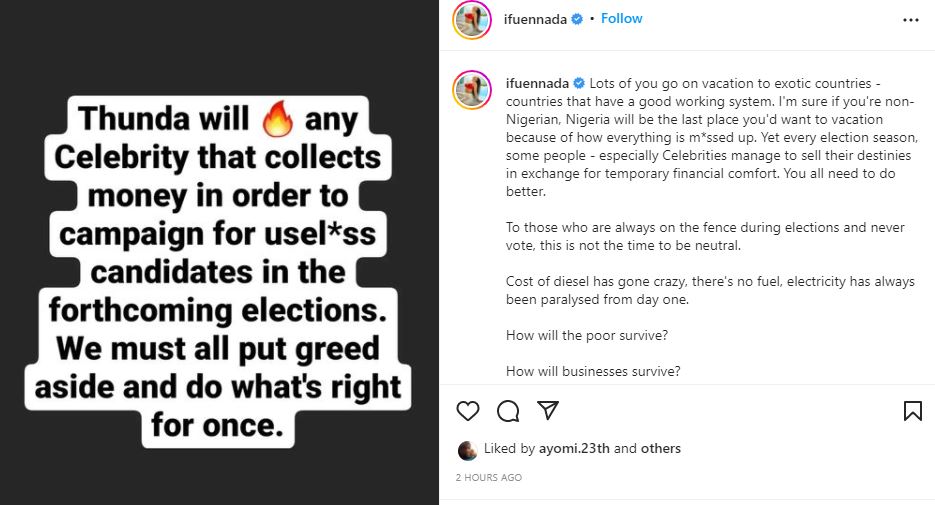Image resolution: width=935 pixels, height=505 pixels.
Task: Click the liker's small avatar icon
Action: click(467, 450)
